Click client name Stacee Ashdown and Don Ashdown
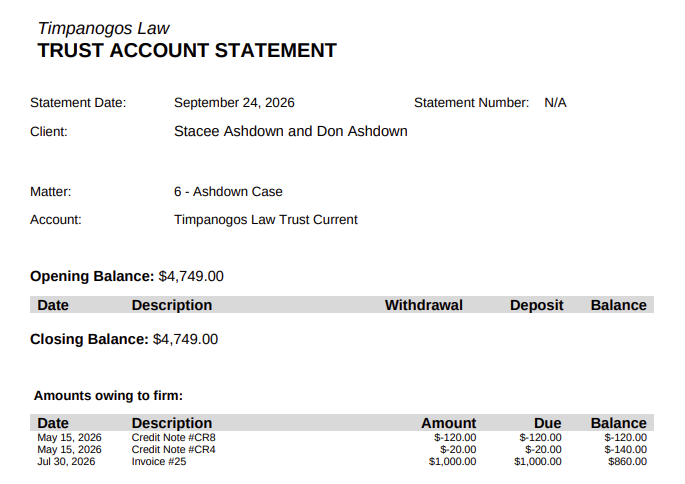 (291, 131)
